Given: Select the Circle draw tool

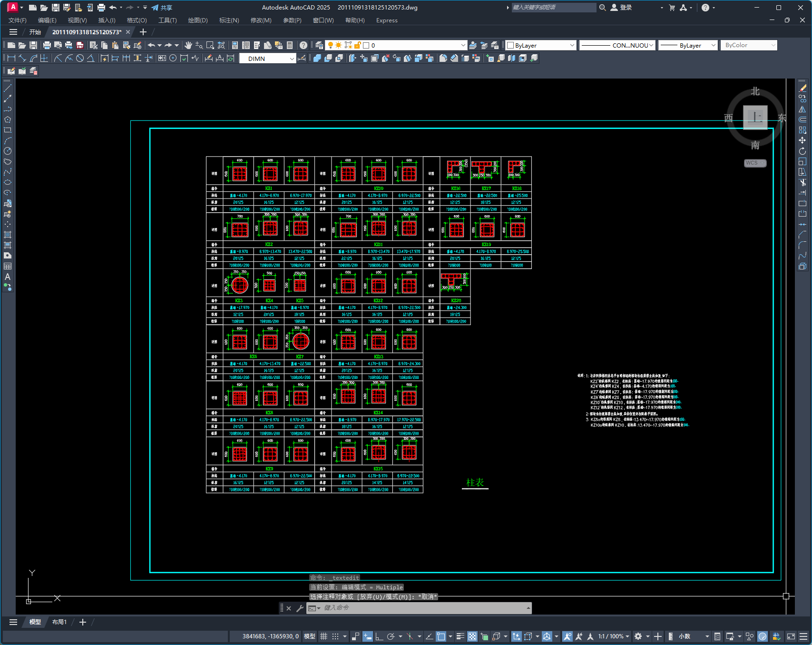Looking at the screenshot, I should [x=8, y=151].
